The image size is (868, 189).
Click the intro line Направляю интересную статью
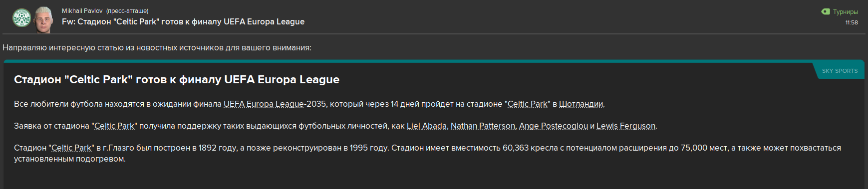[157, 48]
